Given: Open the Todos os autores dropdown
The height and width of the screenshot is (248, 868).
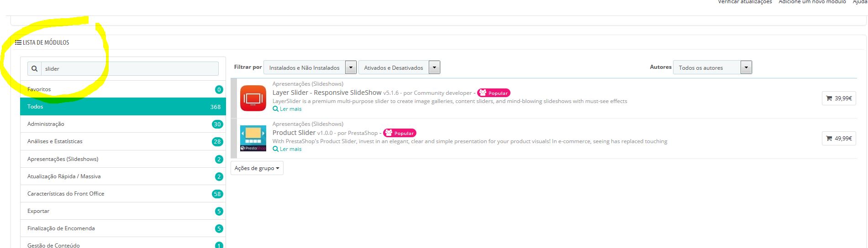Looking at the screenshot, I should [x=712, y=67].
